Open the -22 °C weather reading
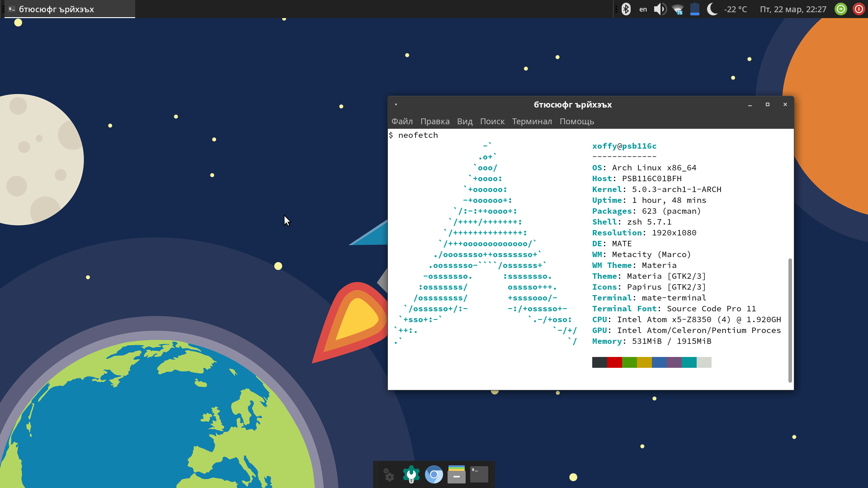868x488 pixels. pyautogui.click(x=736, y=9)
